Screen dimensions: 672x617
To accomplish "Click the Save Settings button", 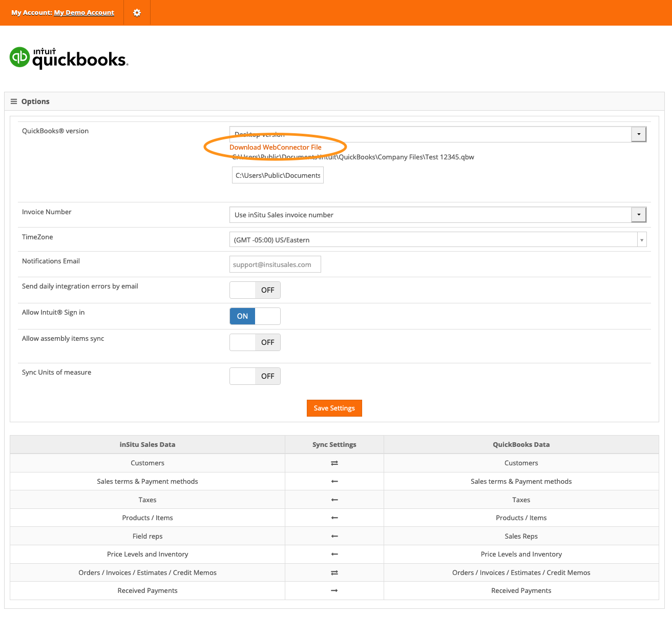I will tap(334, 408).
